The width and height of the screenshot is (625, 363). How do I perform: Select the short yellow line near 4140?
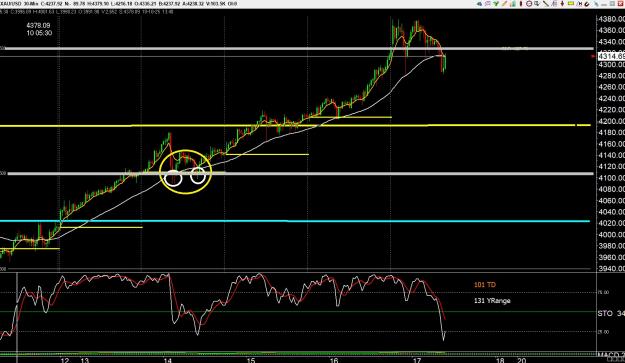(267, 154)
